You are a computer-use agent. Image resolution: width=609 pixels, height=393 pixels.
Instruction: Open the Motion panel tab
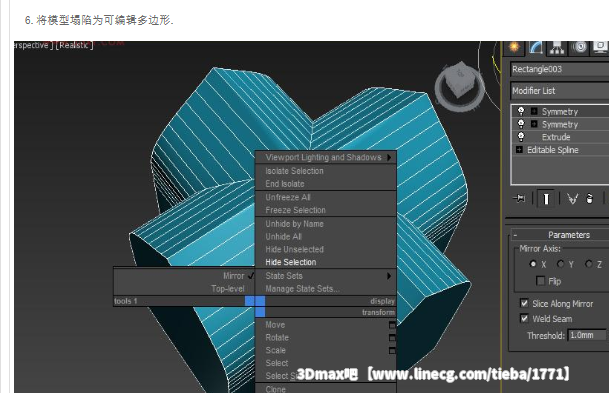point(579,47)
